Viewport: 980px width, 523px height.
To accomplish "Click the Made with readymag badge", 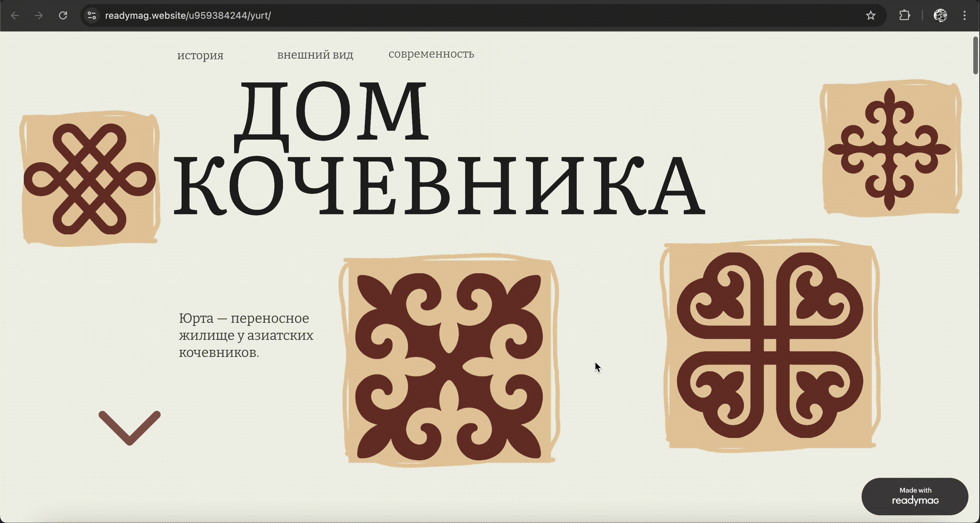I will 915,496.
